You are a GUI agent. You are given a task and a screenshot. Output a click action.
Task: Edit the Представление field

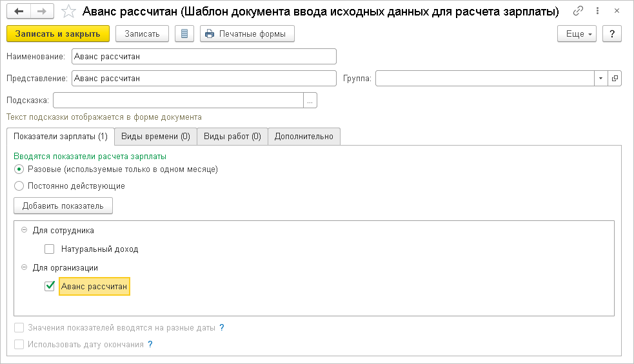(x=204, y=79)
